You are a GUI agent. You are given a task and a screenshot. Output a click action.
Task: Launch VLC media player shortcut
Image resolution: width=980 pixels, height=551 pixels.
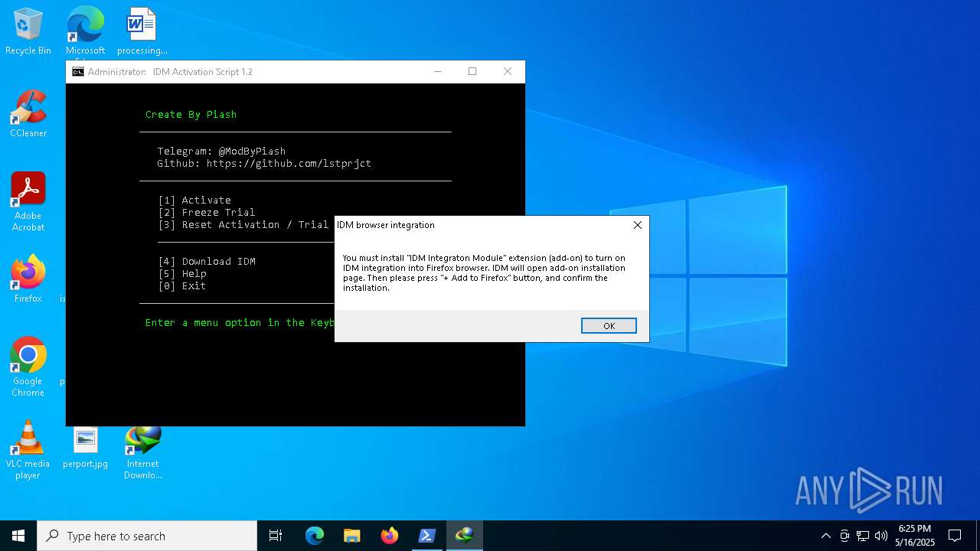click(x=28, y=450)
